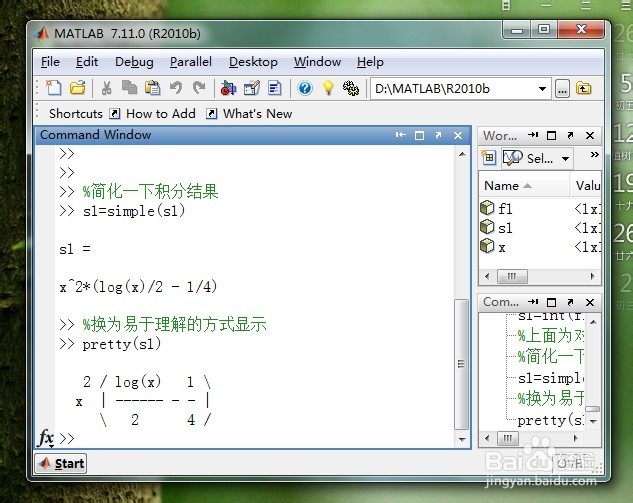This screenshot has width=633, height=503.
Task: Click the light bulb icon
Action: [x=328, y=88]
